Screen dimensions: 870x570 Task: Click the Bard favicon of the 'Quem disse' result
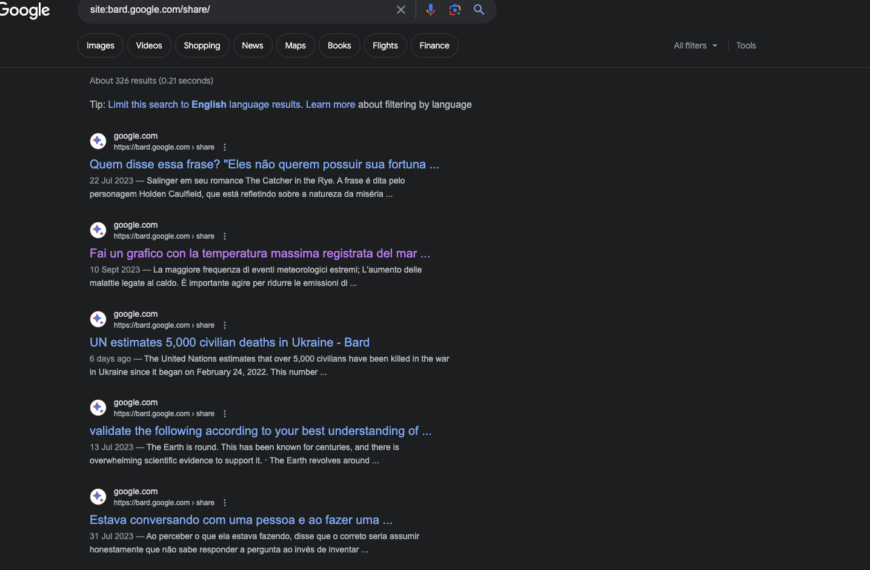98,141
